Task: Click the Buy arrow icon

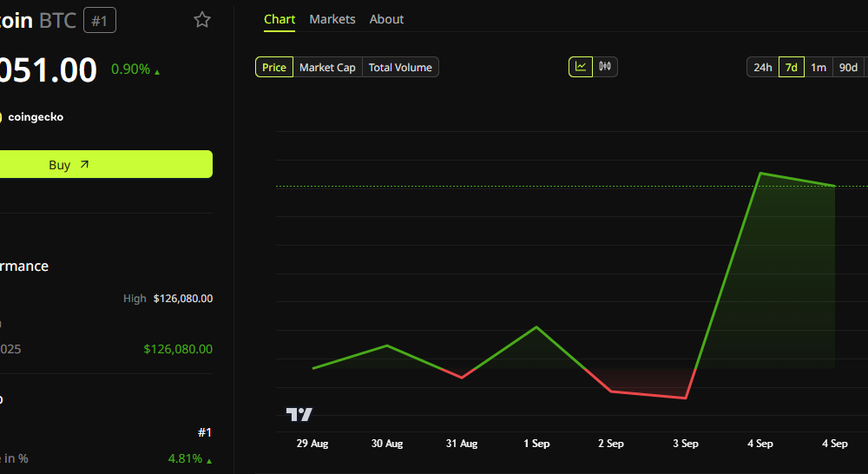Action: click(x=84, y=164)
